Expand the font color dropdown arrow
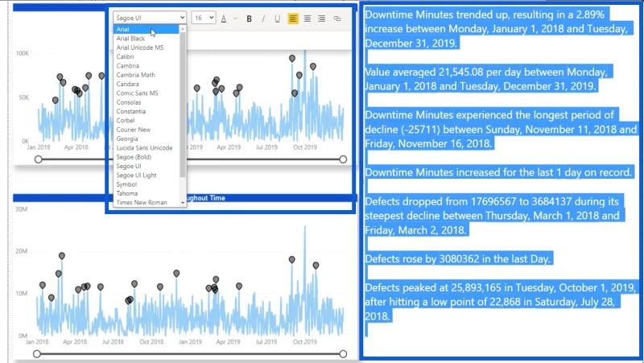The image size is (644, 363). (x=235, y=19)
